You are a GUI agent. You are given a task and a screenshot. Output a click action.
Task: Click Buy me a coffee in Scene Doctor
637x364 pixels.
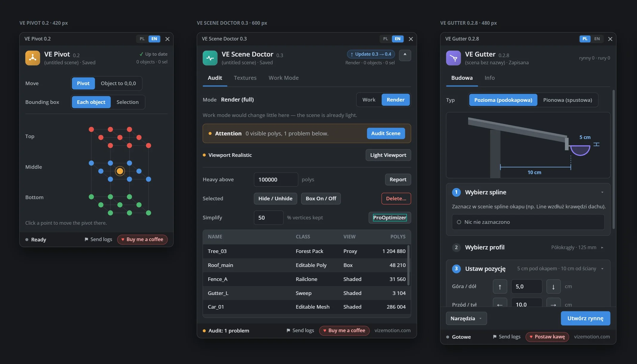(x=344, y=330)
